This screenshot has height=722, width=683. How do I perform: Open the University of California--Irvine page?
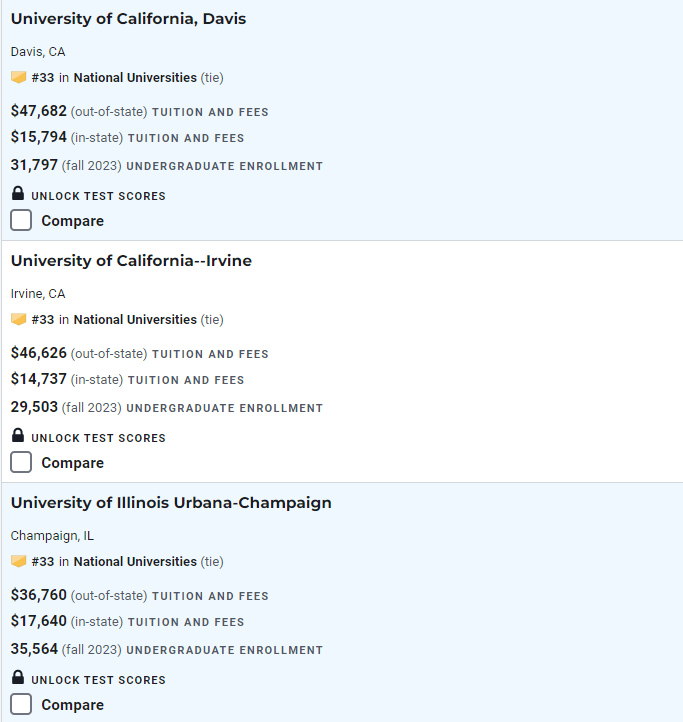[x=131, y=261]
